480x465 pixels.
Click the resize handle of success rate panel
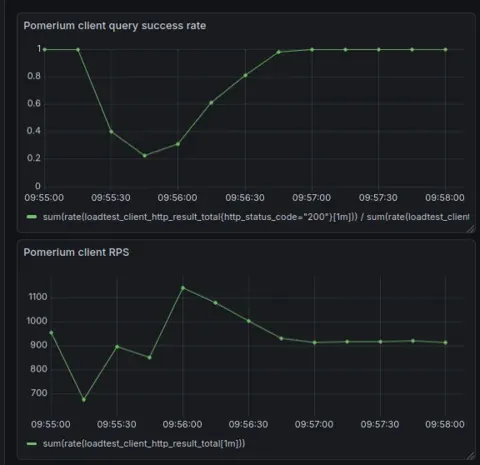coord(470,229)
